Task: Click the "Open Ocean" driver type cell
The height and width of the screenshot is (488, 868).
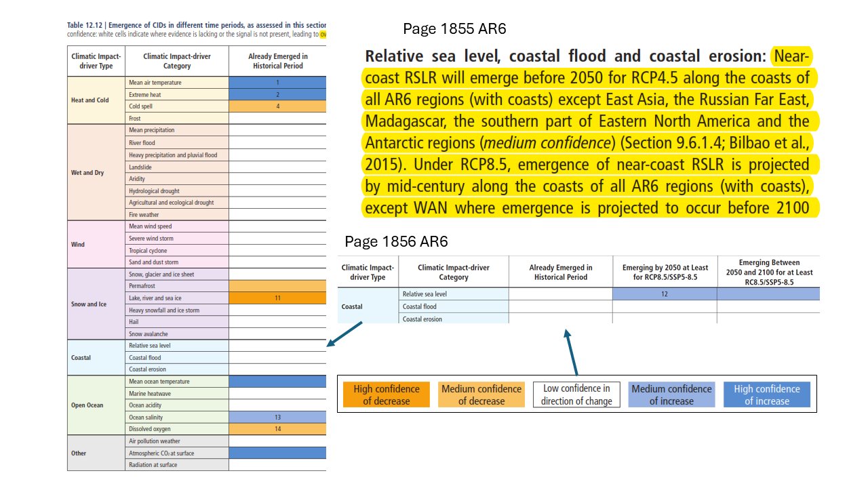Action: click(87, 405)
